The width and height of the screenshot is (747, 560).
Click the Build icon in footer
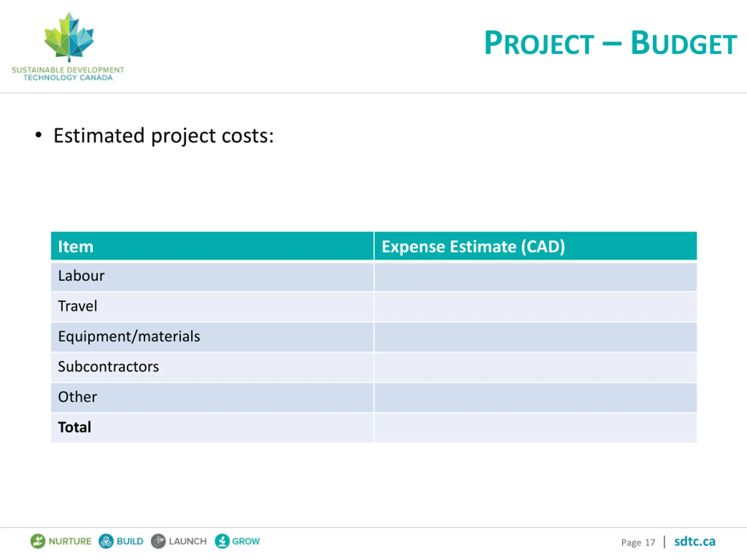point(106,541)
